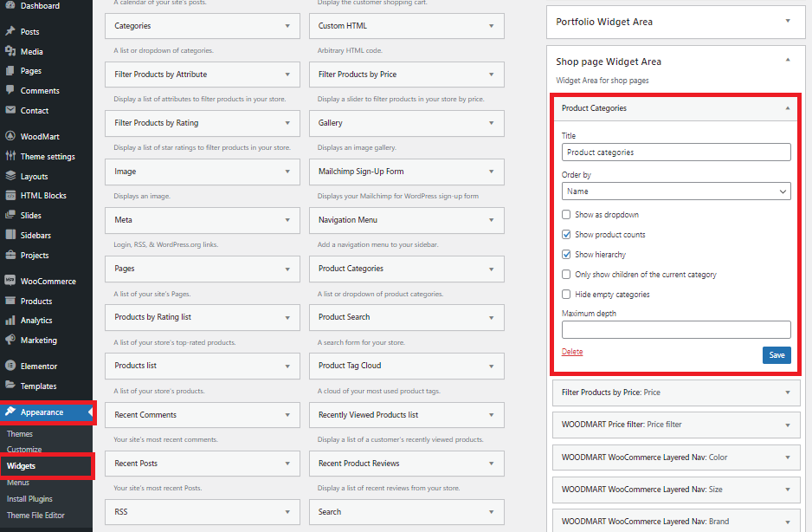Click the HTML Blocks icon
The image size is (812, 532).
(10, 196)
